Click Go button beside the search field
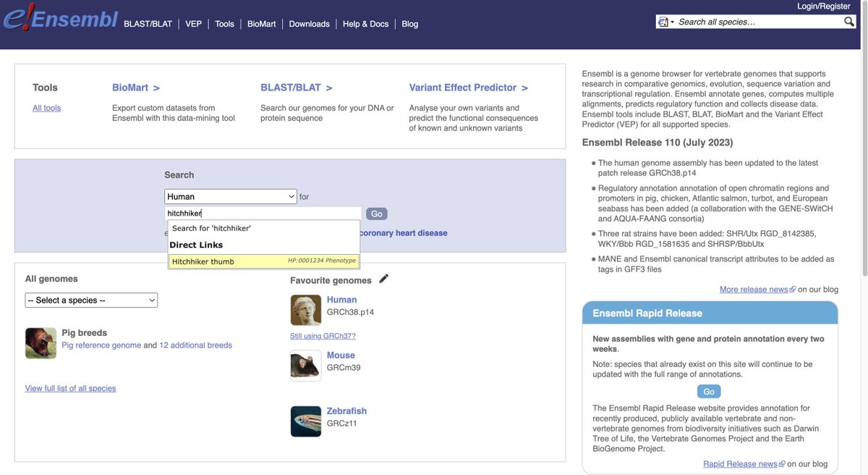Image resolution: width=868 pixels, height=475 pixels. 377,214
